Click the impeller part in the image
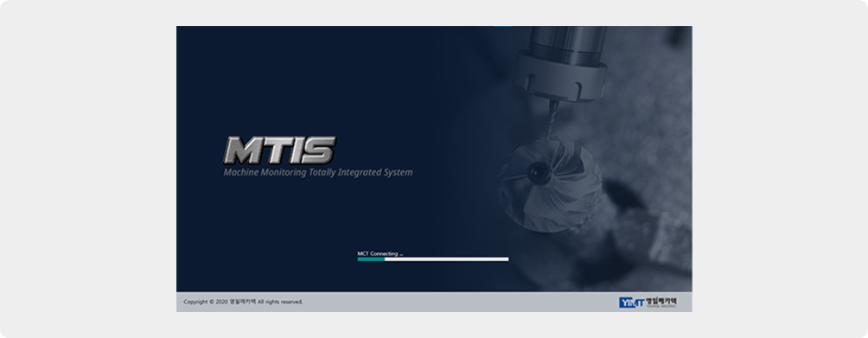This screenshot has height=338, width=868. pyautogui.click(x=549, y=184)
